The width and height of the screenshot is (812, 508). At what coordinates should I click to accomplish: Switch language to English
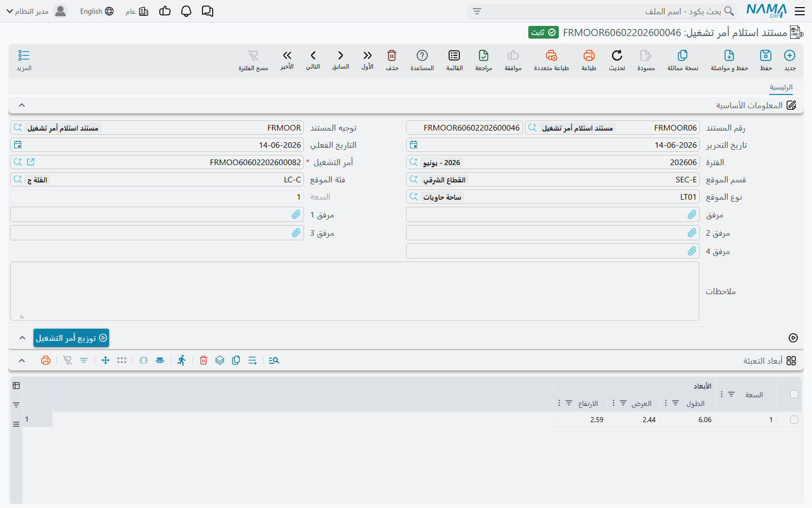point(96,11)
